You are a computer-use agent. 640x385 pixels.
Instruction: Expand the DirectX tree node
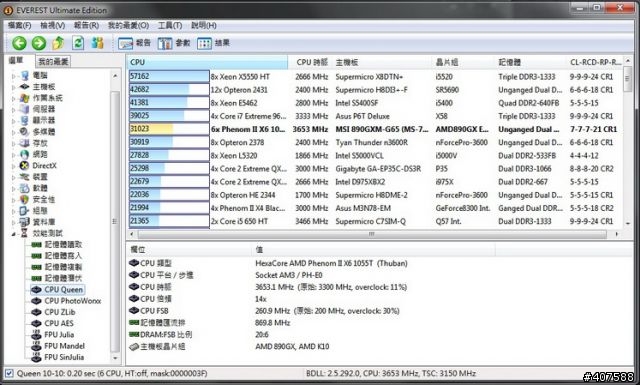[x=13, y=166]
